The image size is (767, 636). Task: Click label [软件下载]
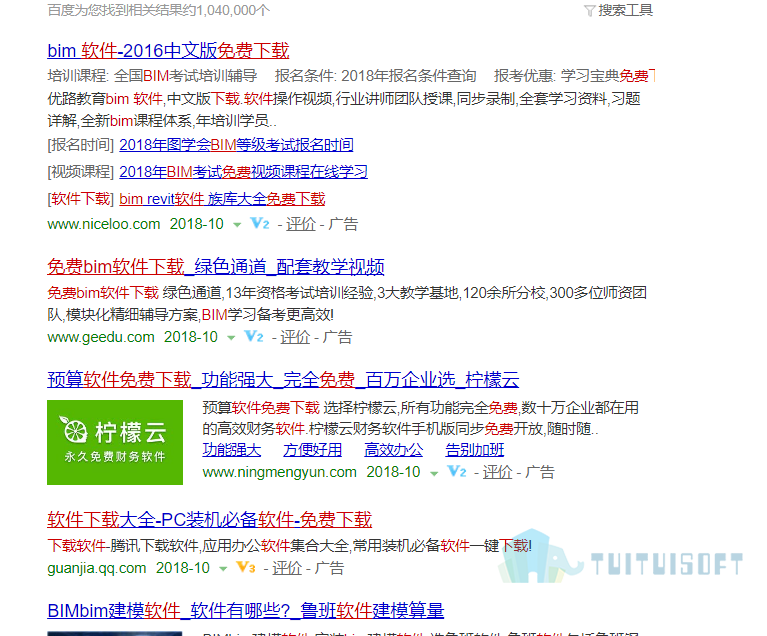coord(81,199)
